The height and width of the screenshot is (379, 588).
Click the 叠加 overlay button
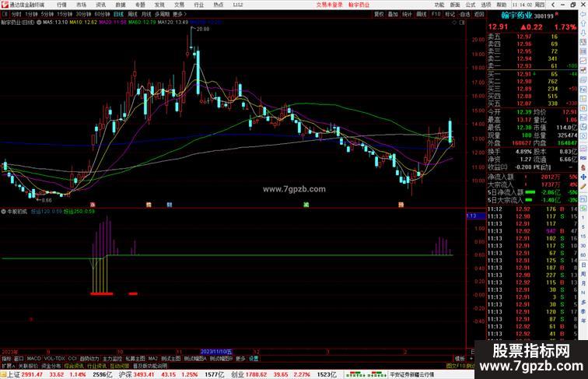click(393, 14)
